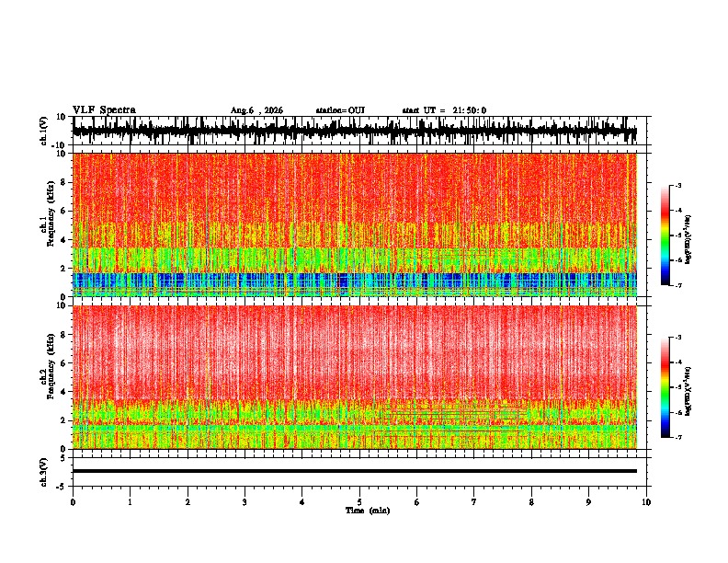This screenshot has width=728, height=563.
Task: Click the time axis tick label "7"
Action: (x=474, y=502)
